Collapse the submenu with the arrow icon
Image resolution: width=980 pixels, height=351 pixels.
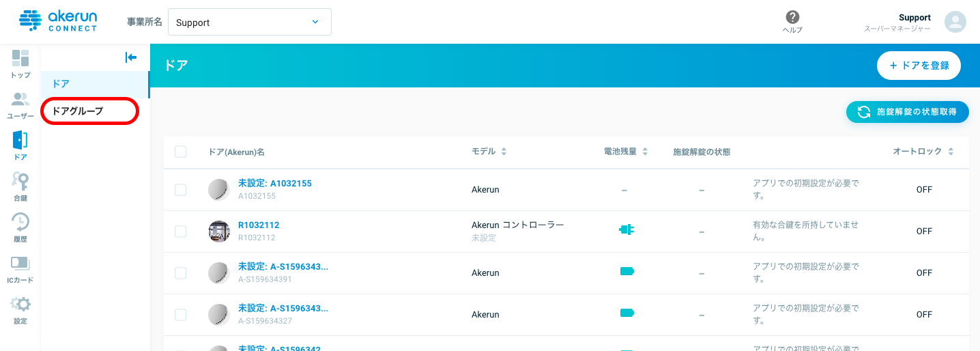[131, 58]
